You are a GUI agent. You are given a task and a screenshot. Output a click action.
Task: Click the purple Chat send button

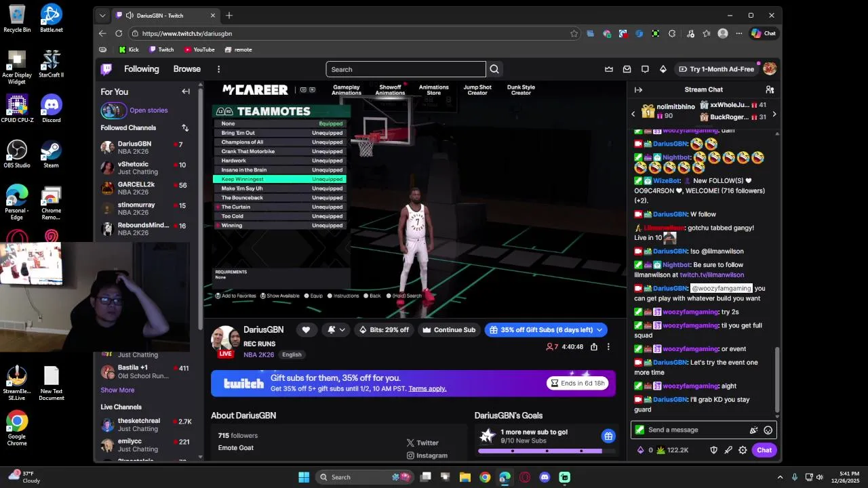(x=764, y=450)
